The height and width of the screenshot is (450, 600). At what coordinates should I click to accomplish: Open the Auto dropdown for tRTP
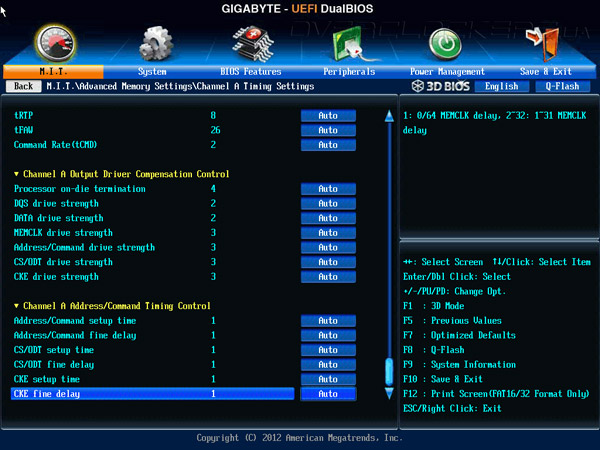328,116
